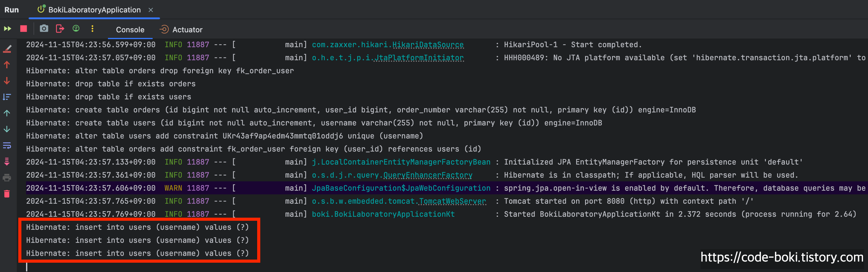This screenshot has width=868, height=272.
Task: Click the 'drop foreign key fk_order_user' line
Action: tap(160, 71)
